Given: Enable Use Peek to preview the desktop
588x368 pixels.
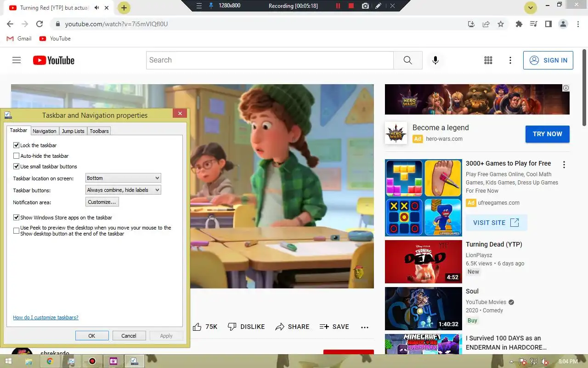Looking at the screenshot, I should [x=17, y=230].
